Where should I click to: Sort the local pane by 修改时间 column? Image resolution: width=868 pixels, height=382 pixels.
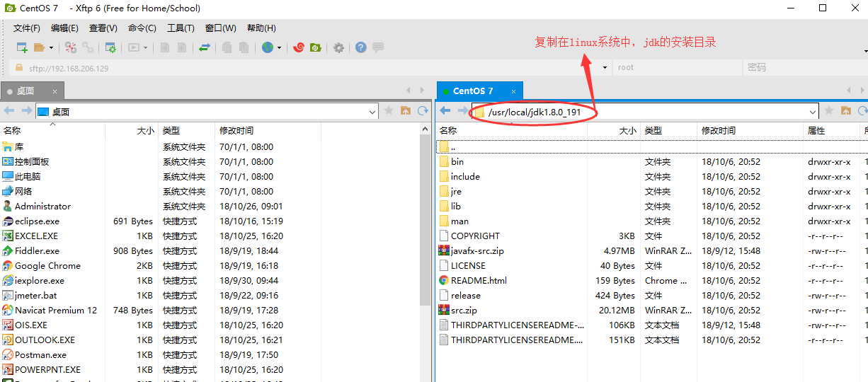pos(268,131)
